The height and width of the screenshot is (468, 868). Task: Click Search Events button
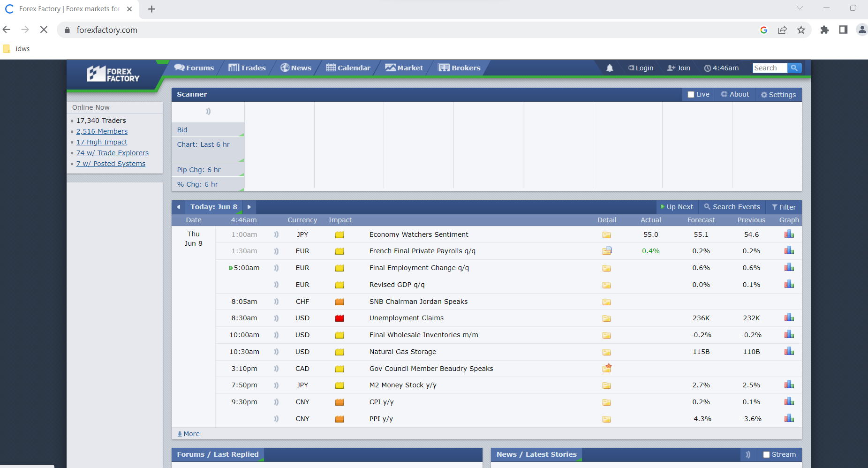[x=732, y=207]
